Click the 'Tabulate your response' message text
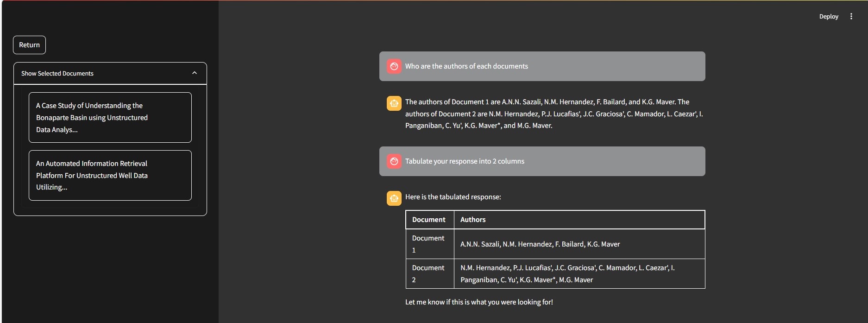Screen dimensions: 868x323 [x=465, y=161]
